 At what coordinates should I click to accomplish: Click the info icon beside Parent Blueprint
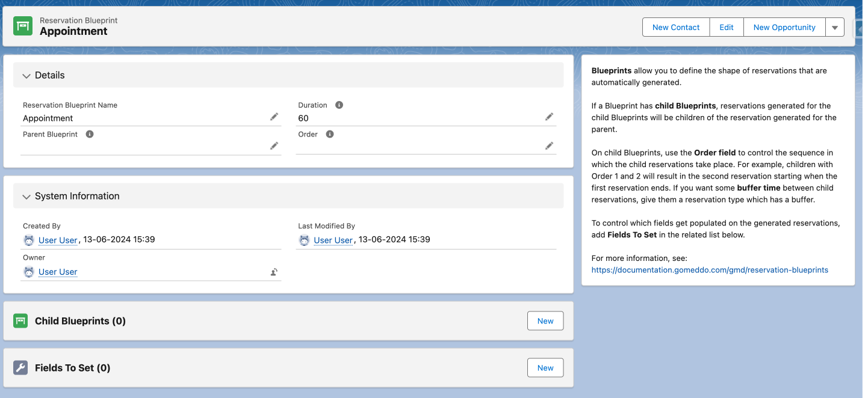[x=90, y=135]
